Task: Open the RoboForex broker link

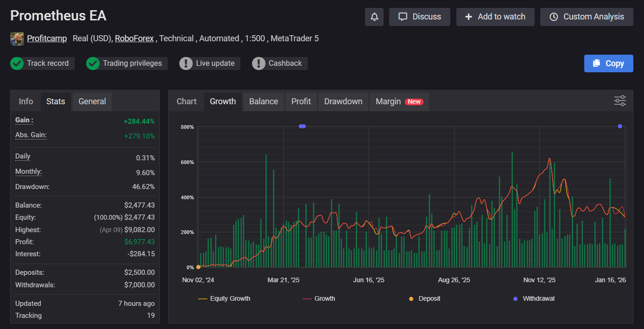Action: click(x=134, y=38)
